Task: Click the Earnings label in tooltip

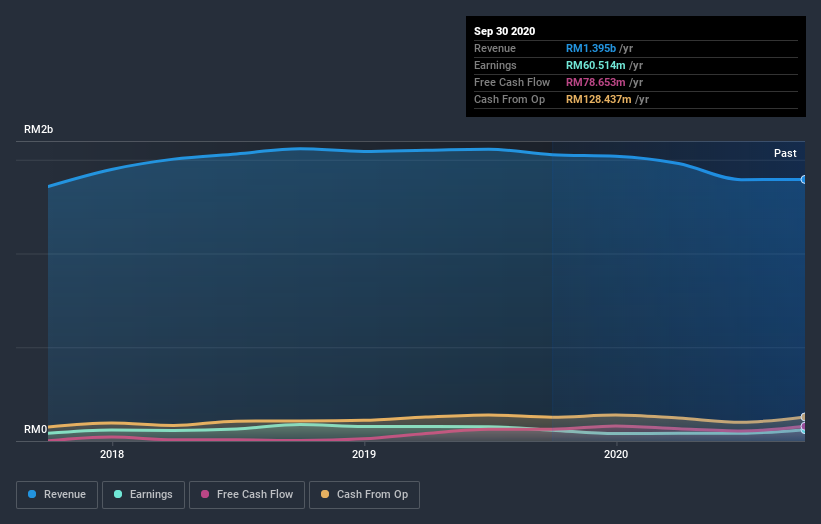Action: (495, 65)
